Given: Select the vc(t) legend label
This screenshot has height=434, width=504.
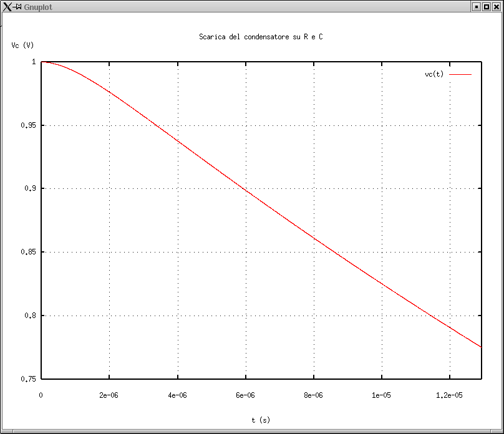Looking at the screenshot, I should point(434,74).
